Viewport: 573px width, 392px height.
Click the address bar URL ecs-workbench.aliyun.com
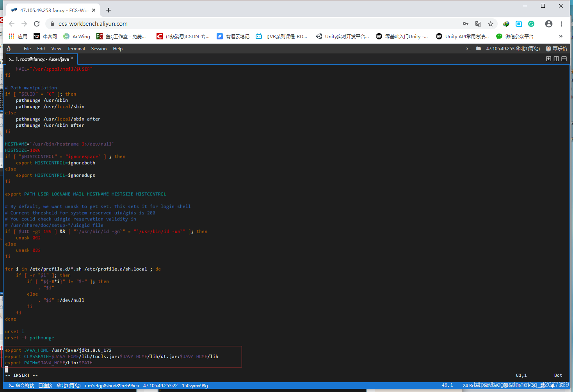pos(93,24)
